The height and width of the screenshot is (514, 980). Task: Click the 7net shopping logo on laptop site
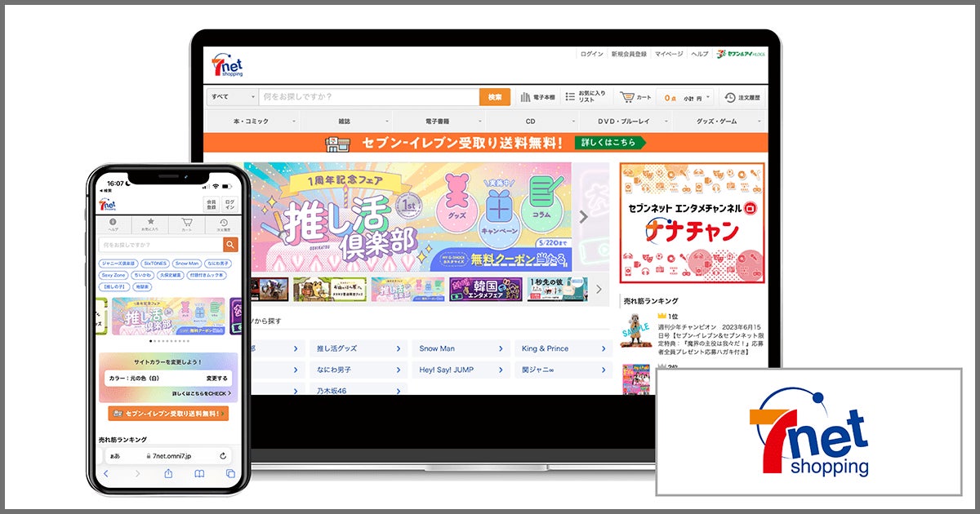pos(227,65)
